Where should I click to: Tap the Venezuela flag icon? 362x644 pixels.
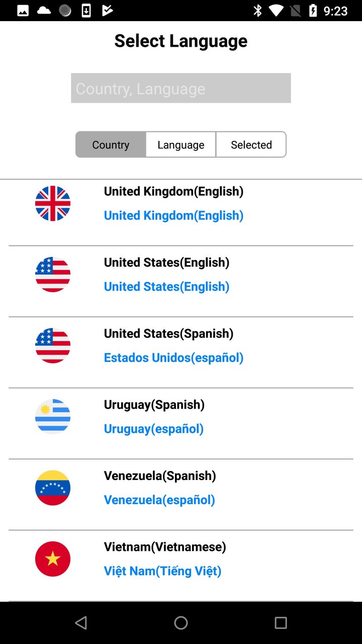tap(53, 488)
